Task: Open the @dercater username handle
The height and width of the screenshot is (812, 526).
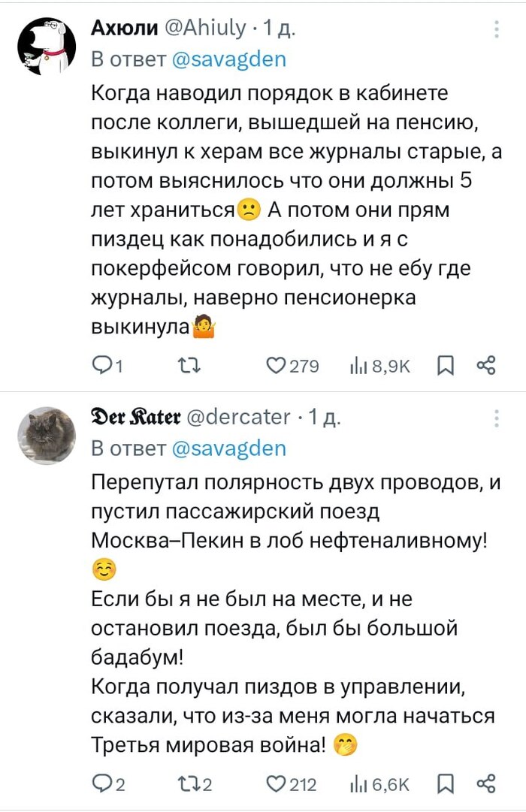Action: click(x=245, y=417)
